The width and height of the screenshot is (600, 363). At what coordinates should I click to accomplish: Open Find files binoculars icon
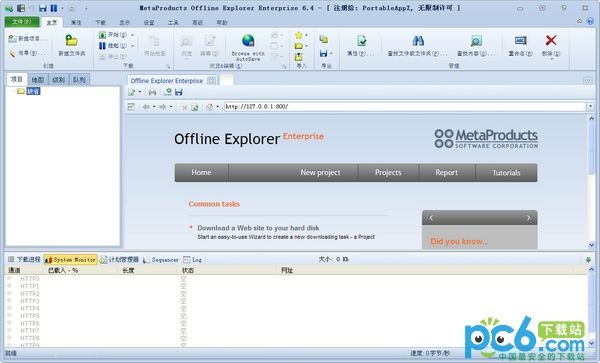418,41
